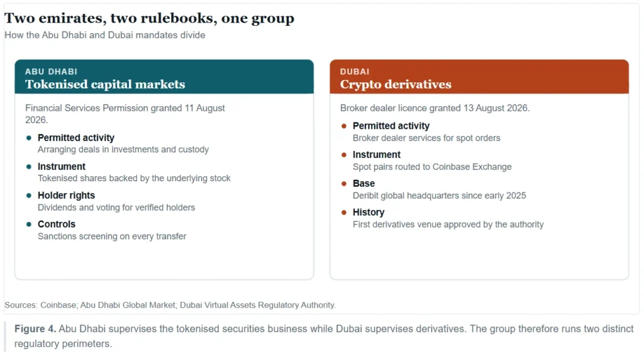Image resolution: width=644 pixels, height=361 pixels.
Task: Click the Sources line below the cards
Action: (x=170, y=305)
